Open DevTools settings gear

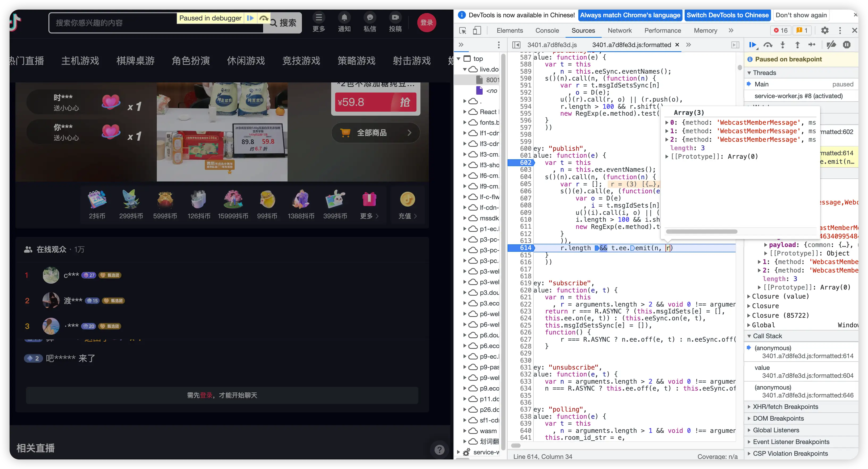[x=825, y=31]
